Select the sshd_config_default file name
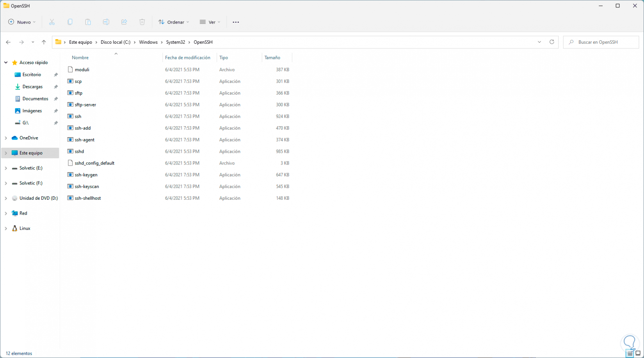The width and height of the screenshot is (644, 358). click(x=94, y=163)
